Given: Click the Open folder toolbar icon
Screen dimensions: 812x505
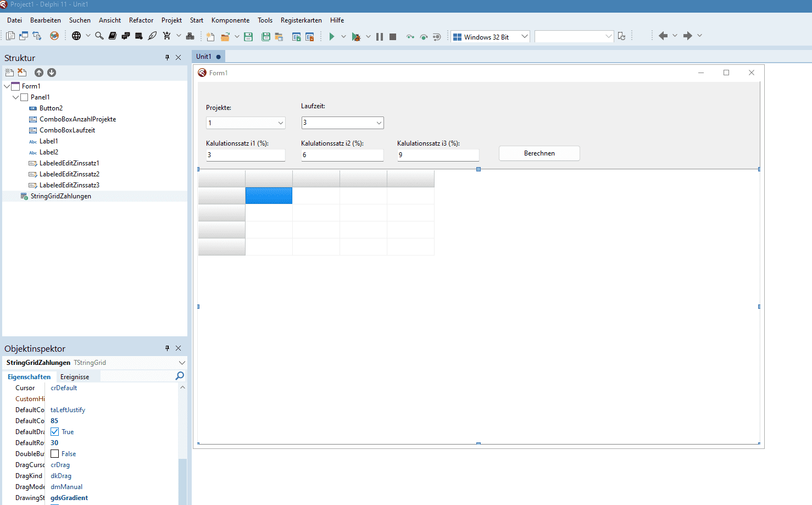Looking at the screenshot, I should click(225, 37).
